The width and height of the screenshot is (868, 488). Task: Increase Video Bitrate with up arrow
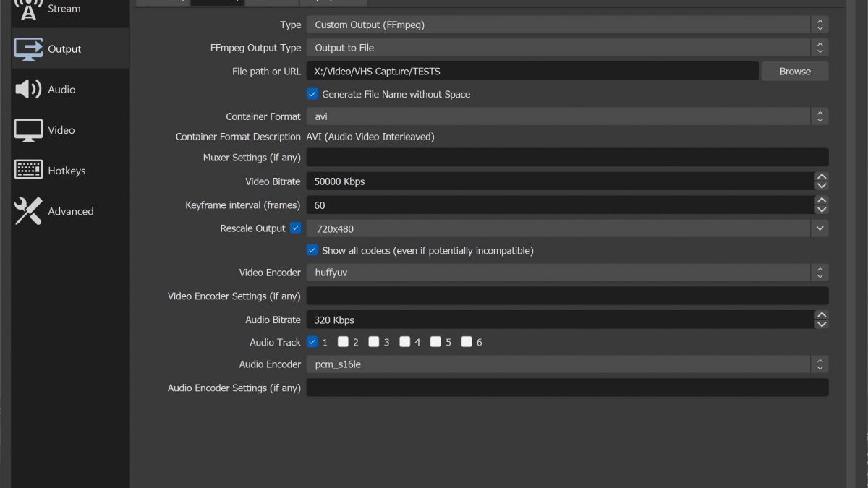point(821,176)
